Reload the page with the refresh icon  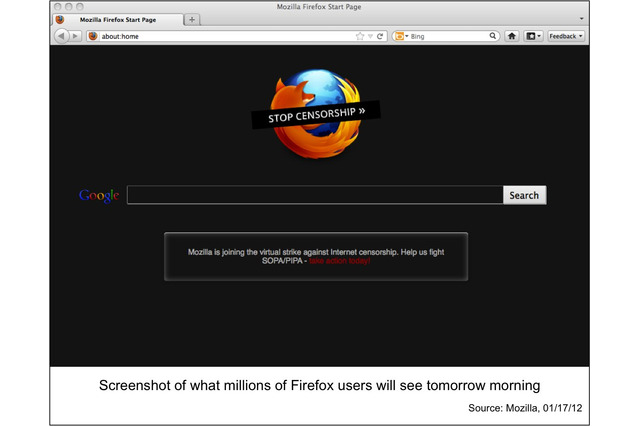coord(380,36)
